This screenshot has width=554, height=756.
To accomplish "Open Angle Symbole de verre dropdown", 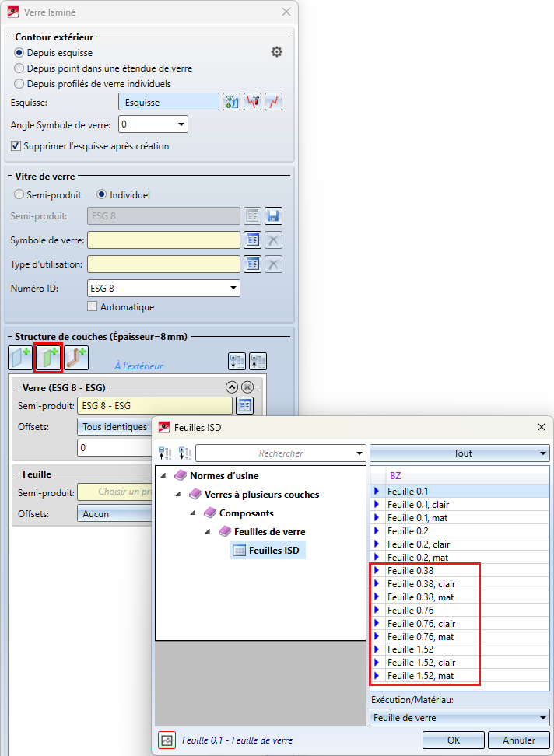I will (181, 124).
